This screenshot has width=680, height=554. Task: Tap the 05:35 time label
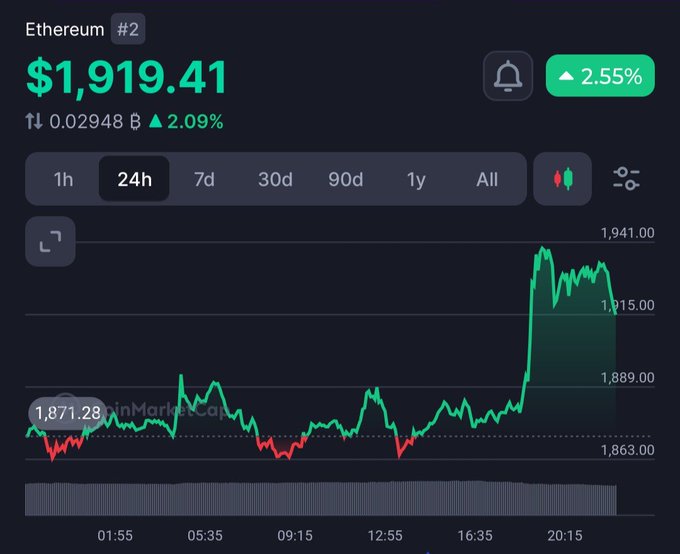click(x=205, y=536)
